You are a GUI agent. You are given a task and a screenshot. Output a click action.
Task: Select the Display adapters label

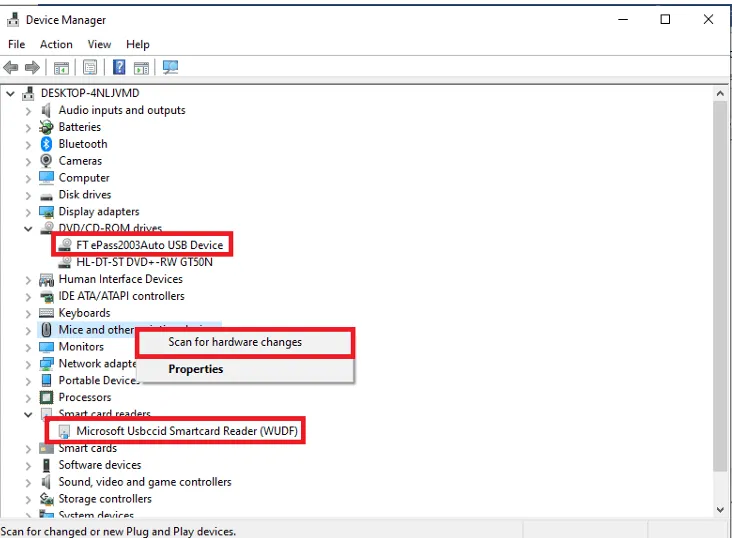point(99,212)
